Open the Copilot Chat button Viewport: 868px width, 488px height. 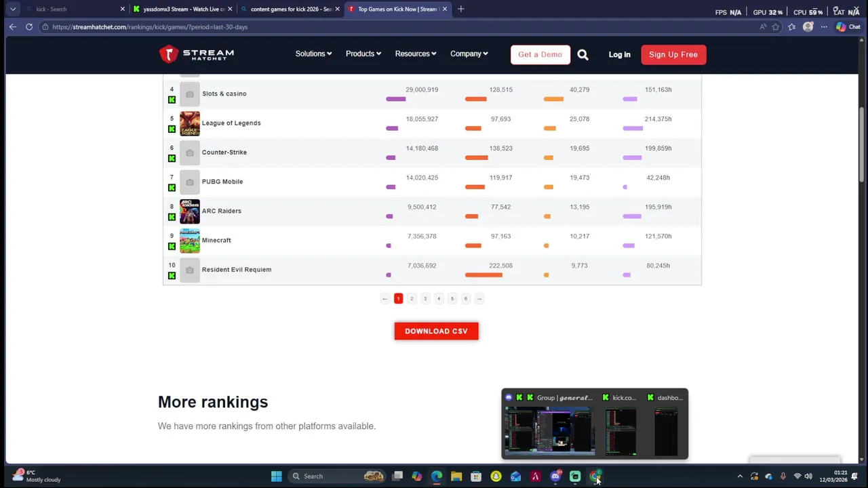pos(848,27)
